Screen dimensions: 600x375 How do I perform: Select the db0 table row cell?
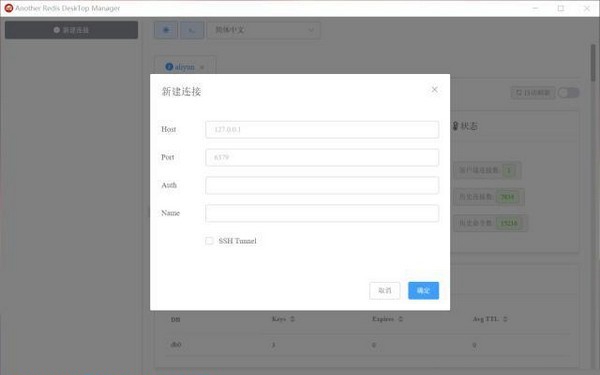pyautogui.click(x=176, y=344)
